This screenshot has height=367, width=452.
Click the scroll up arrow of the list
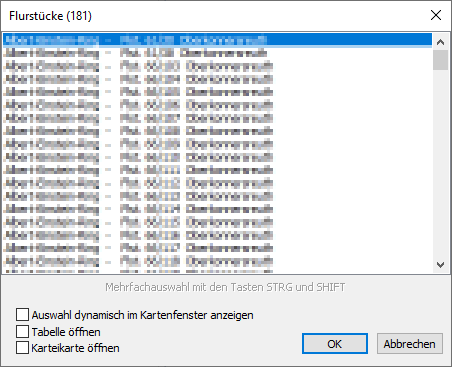pyautogui.click(x=440, y=42)
